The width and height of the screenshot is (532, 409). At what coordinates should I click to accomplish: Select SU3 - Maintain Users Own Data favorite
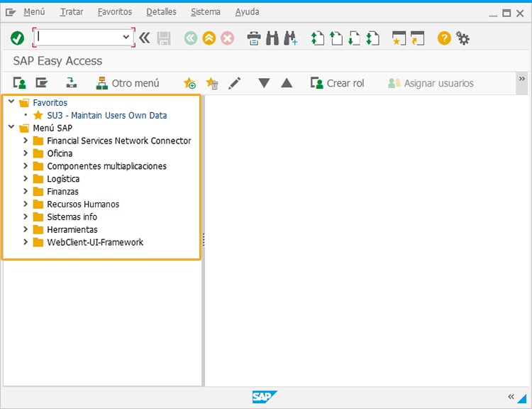(107, 116)
